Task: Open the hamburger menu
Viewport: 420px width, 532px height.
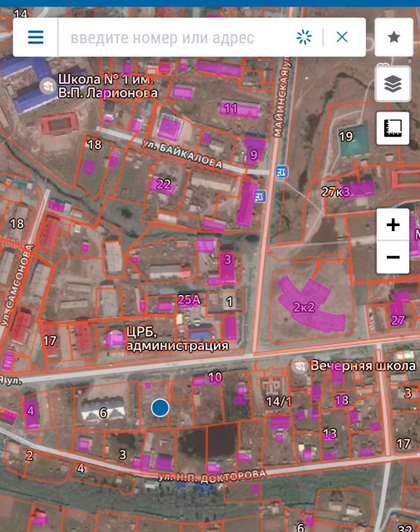Action: click(x=36, y=37)
